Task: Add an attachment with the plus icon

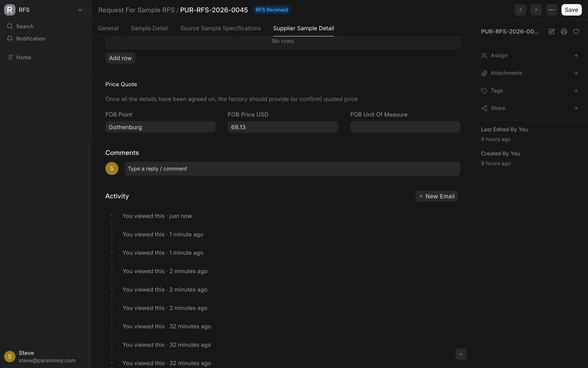Action: [x=576, y=73]
